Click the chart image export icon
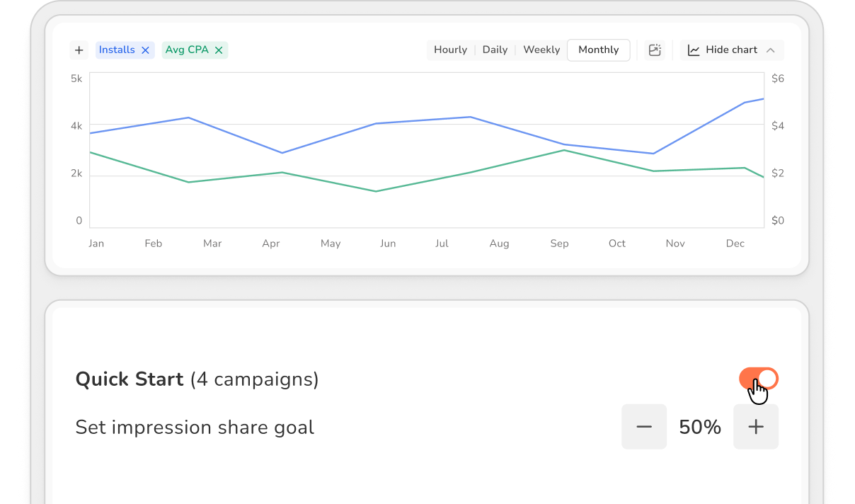This screenshot has height=504, width=855. coord(655,50)
